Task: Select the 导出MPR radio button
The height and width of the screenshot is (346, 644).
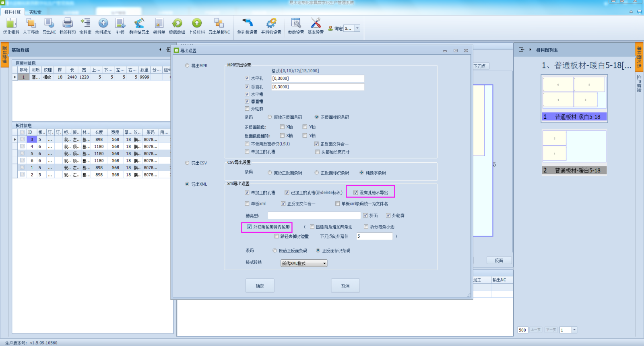Action: coord(187,66)
